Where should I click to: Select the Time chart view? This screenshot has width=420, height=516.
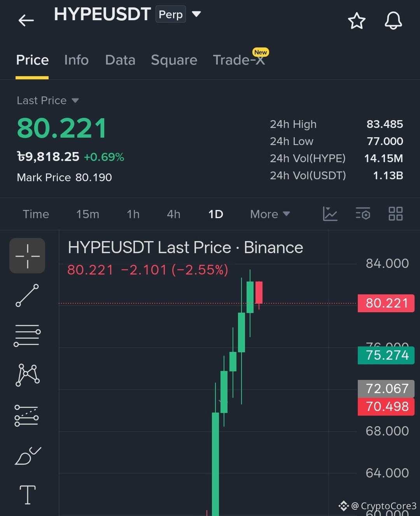(x=36, y=214)
